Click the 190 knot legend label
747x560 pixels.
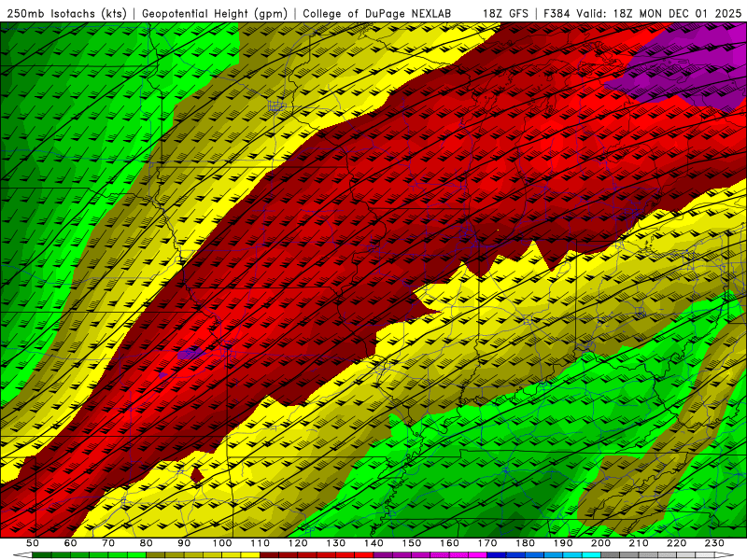(563, 543)
